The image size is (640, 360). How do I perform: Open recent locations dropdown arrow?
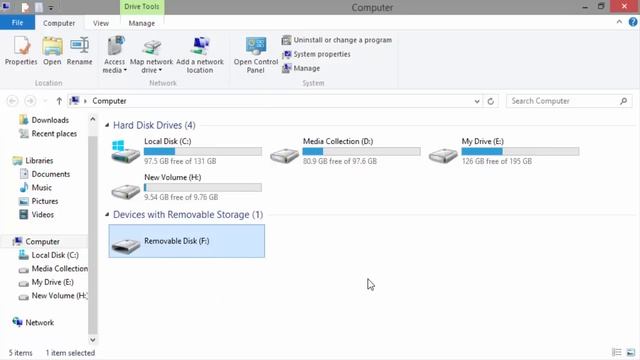[45, 101]
